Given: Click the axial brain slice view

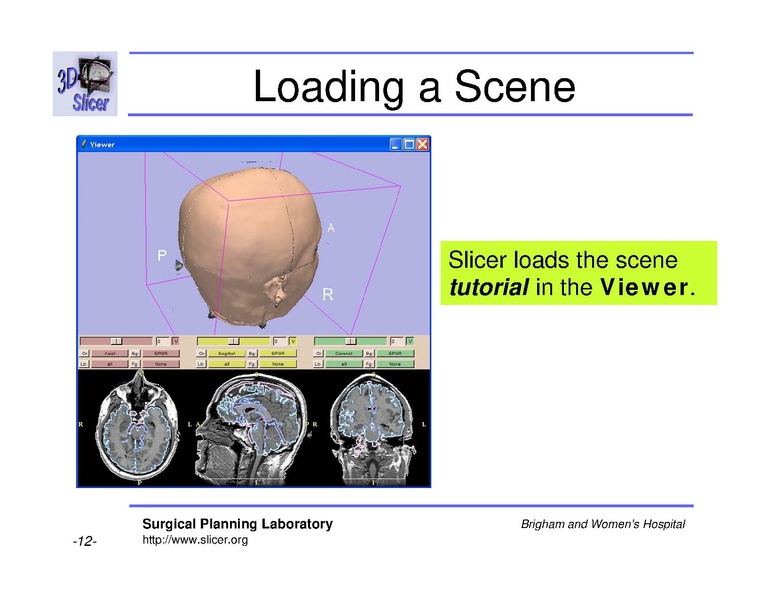Looking at the screenshot, I should (x=136, y=428).
